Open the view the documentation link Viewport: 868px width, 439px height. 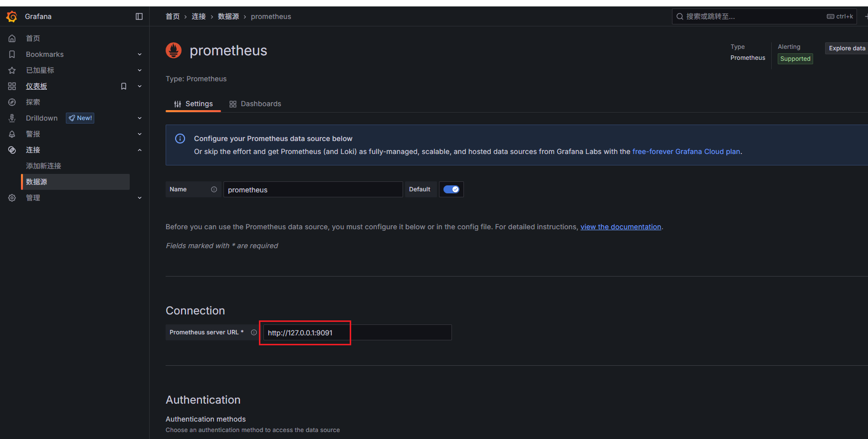coord(621,227)
